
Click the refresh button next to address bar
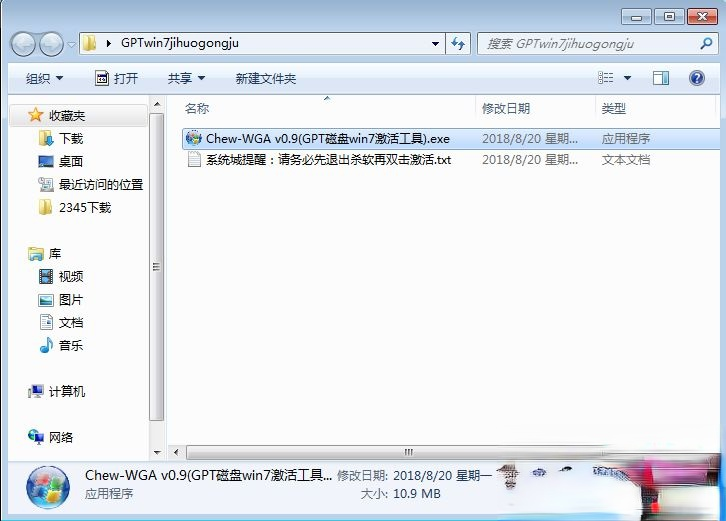pyautogui.click(x=458, y=44)
